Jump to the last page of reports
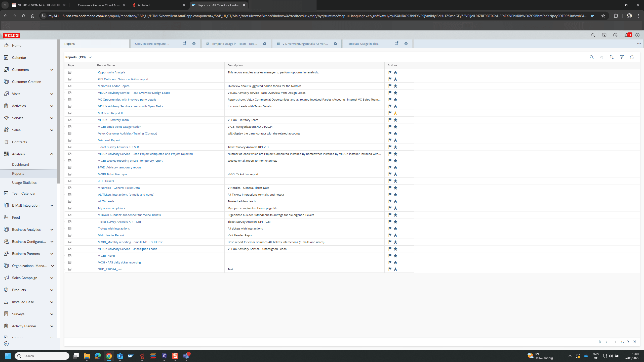The height and width of the screenshot is (362, 644). [634, 342]
